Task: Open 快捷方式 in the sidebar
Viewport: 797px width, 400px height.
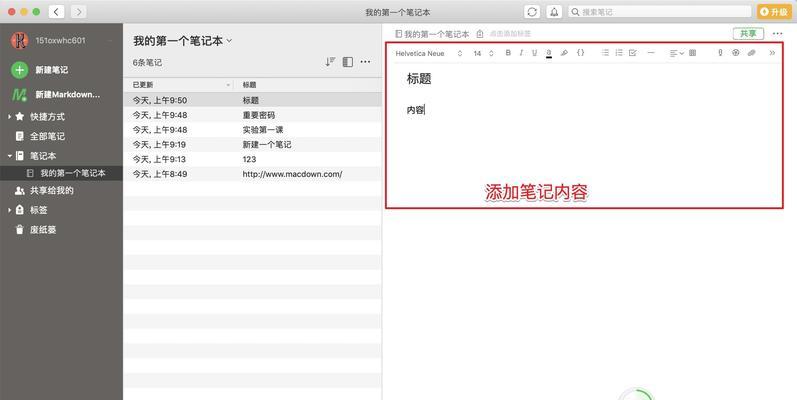Action: pos(47,116)
